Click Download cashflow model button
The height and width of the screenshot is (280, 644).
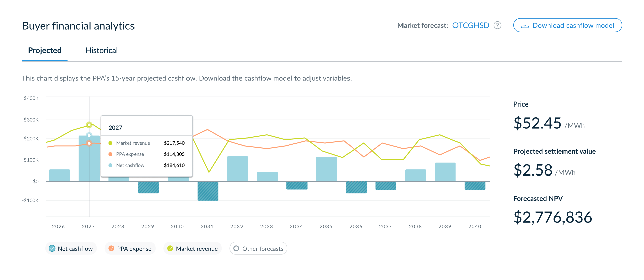pos(568,25)
